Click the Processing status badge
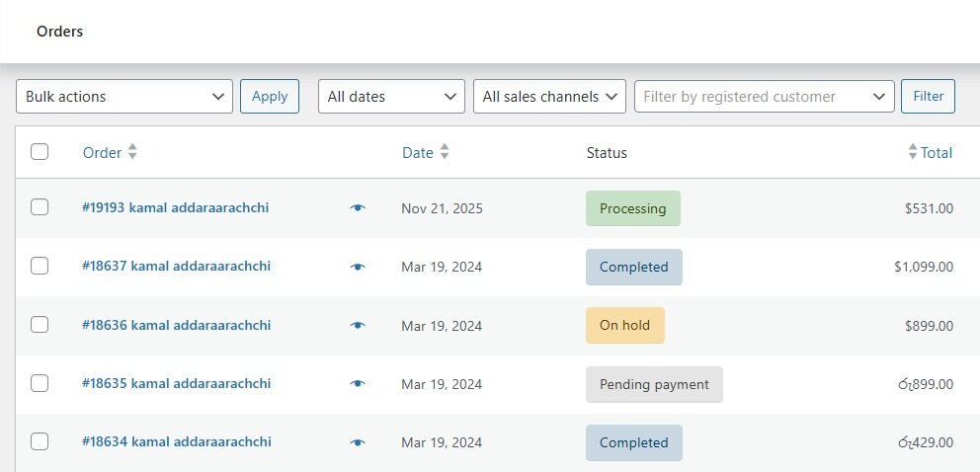 (632, 208)
